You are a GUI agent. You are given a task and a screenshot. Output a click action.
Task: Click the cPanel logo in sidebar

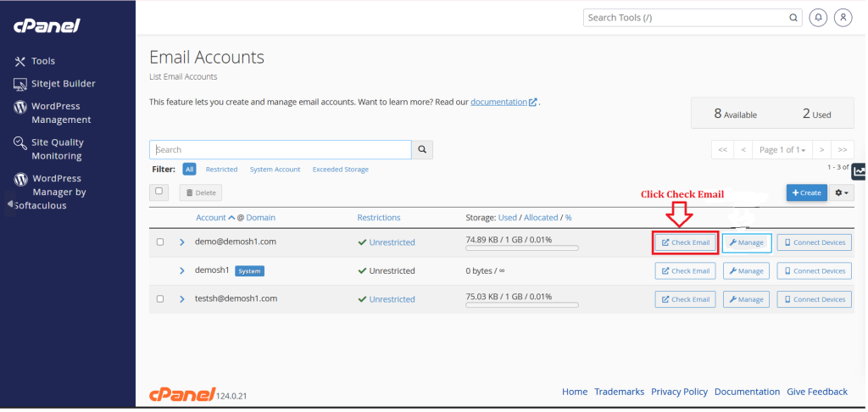pyautogui.click(x=47, y=25)
